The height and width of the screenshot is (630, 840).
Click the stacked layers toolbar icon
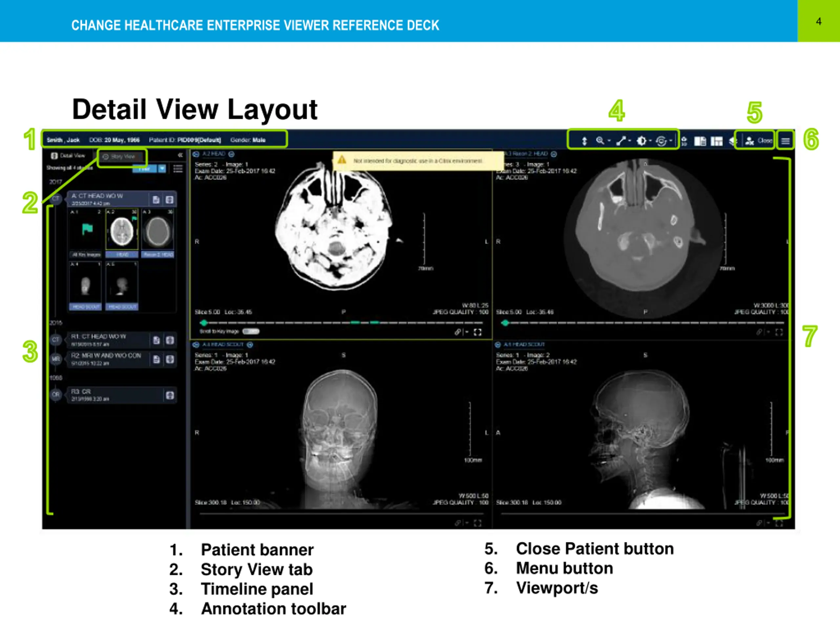tap(733, 141)
